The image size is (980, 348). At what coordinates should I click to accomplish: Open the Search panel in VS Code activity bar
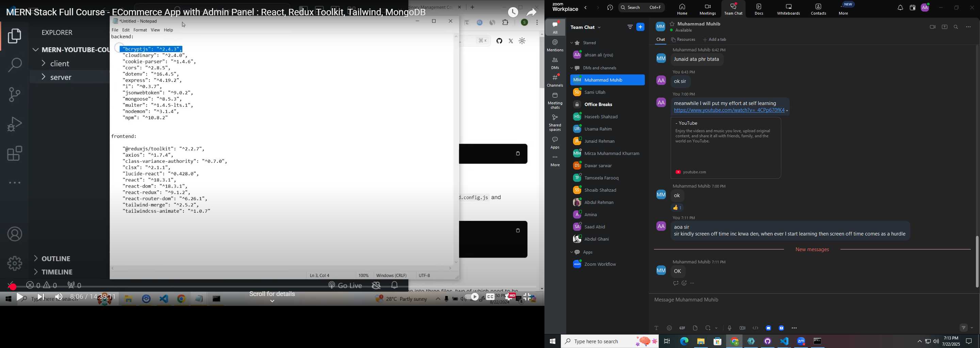pyautogui.click(x=14, y=65)
